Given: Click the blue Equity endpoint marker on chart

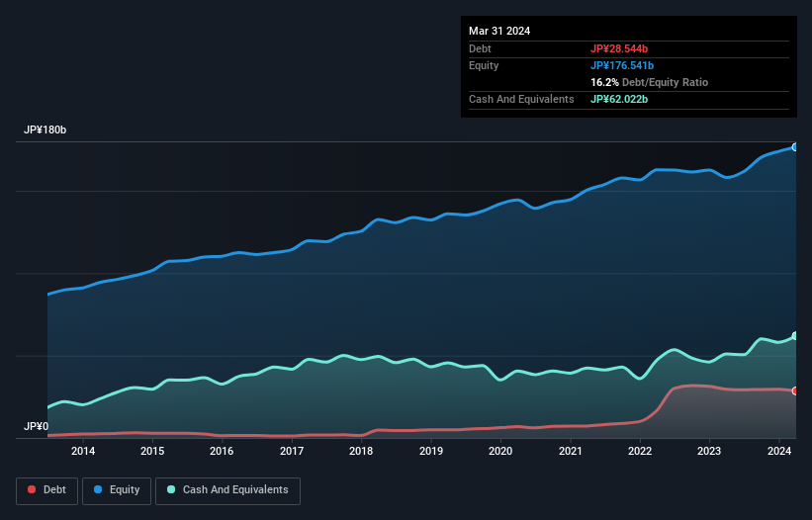Looking at the screenshot, I should 794,147.
